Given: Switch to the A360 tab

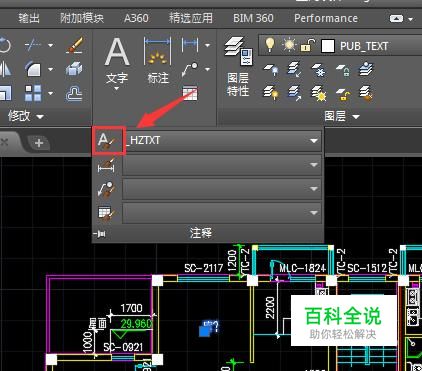Looking at the screenshot, I should point(136,18).
